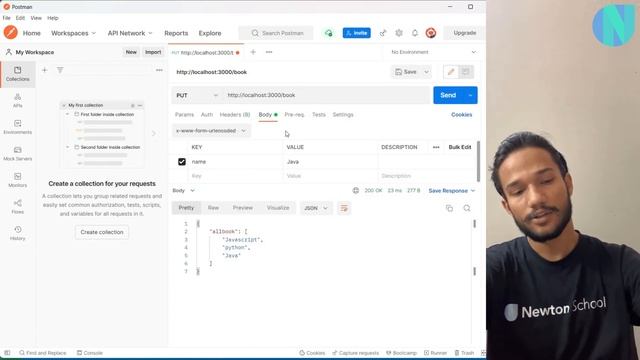
Task: Click the plus icon to add a collection
Action: point(44,70)
